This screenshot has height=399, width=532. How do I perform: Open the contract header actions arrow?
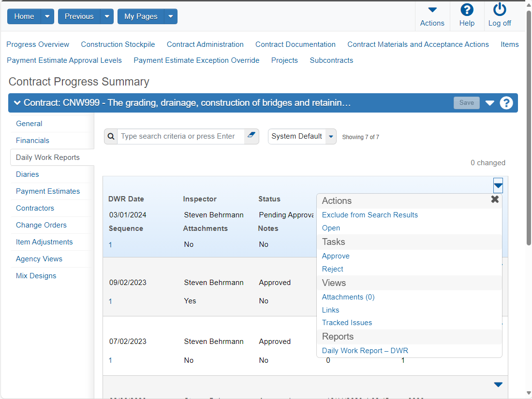[489, 103]
